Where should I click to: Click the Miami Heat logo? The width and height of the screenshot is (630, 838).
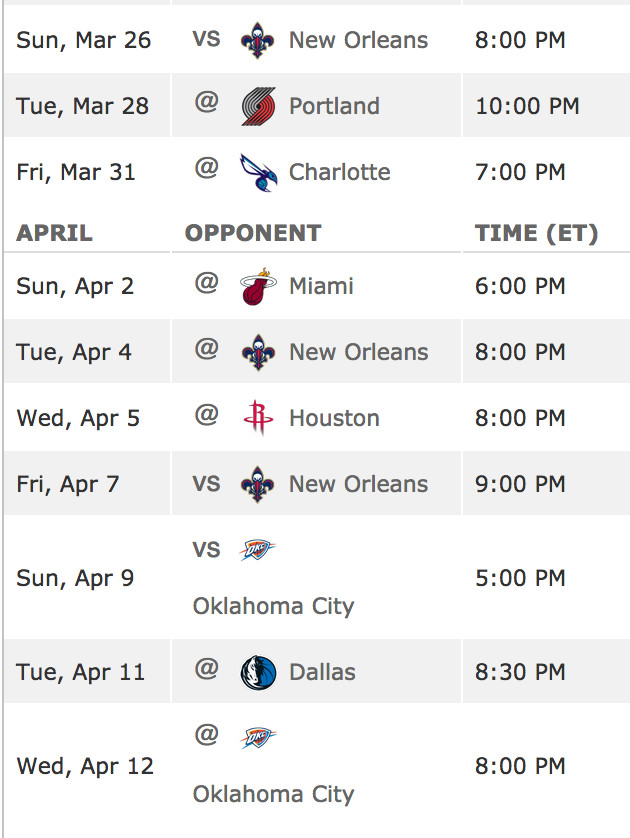tap(258, 286)
